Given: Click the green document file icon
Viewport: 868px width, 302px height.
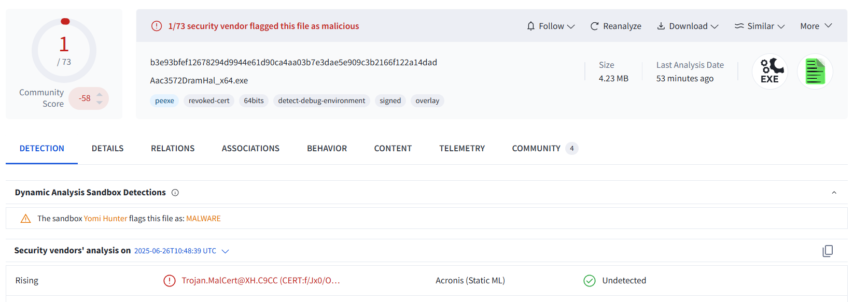Looking at the screenshot, I should tap(815, 71).
